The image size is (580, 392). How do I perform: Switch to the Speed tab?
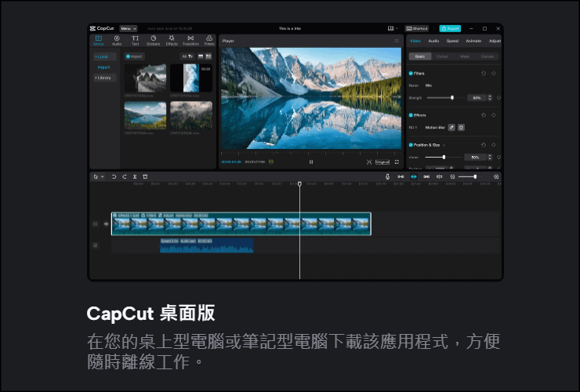(x=452, y=41)
